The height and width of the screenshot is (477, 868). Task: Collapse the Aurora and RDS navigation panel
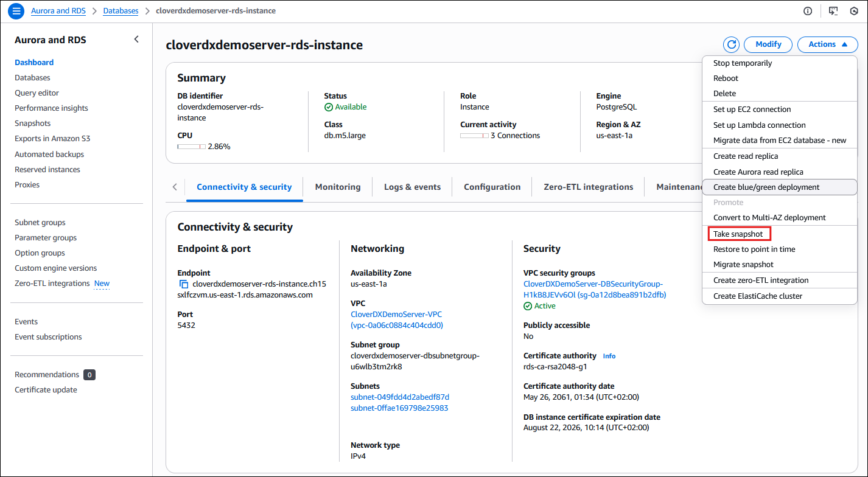tap(136, 38)
